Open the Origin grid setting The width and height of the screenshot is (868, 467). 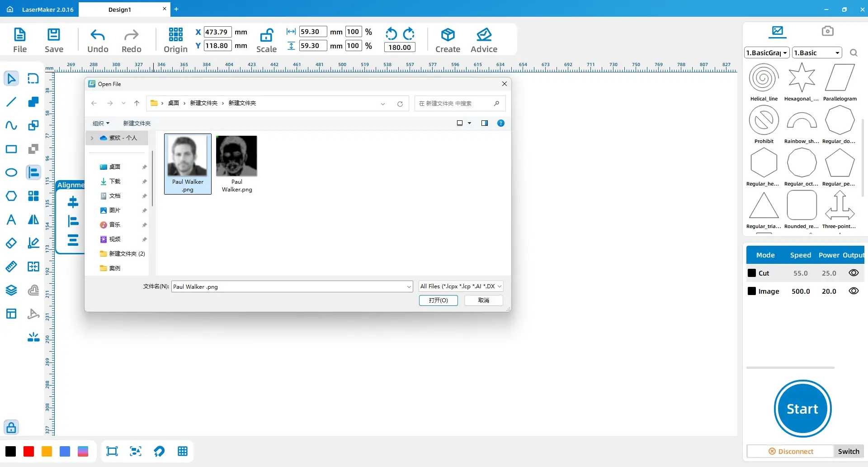click(175, 40)
